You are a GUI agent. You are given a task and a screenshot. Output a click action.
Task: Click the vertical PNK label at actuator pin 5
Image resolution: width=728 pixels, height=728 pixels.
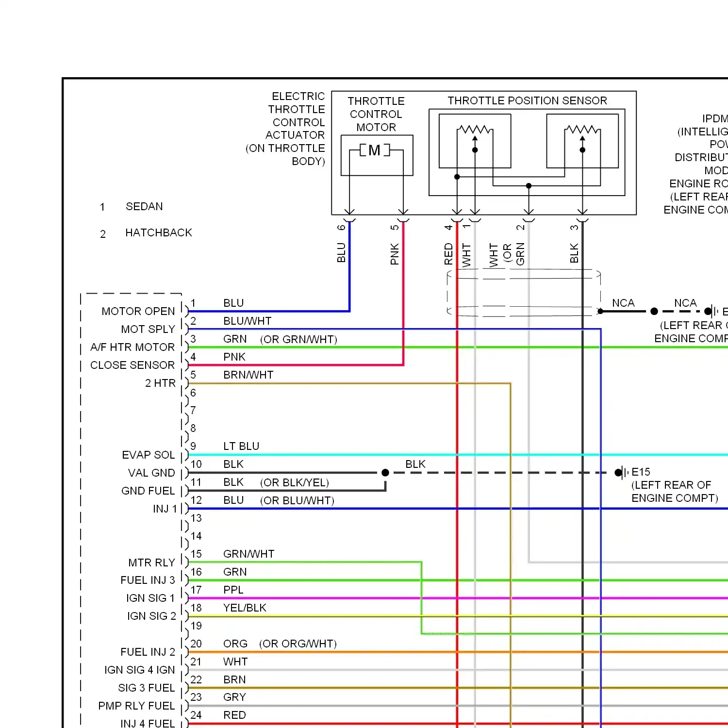coord(395,254)
